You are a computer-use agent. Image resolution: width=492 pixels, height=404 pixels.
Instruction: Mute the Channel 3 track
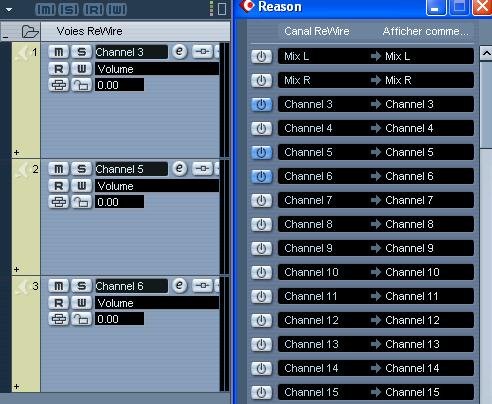click(59, 52)
